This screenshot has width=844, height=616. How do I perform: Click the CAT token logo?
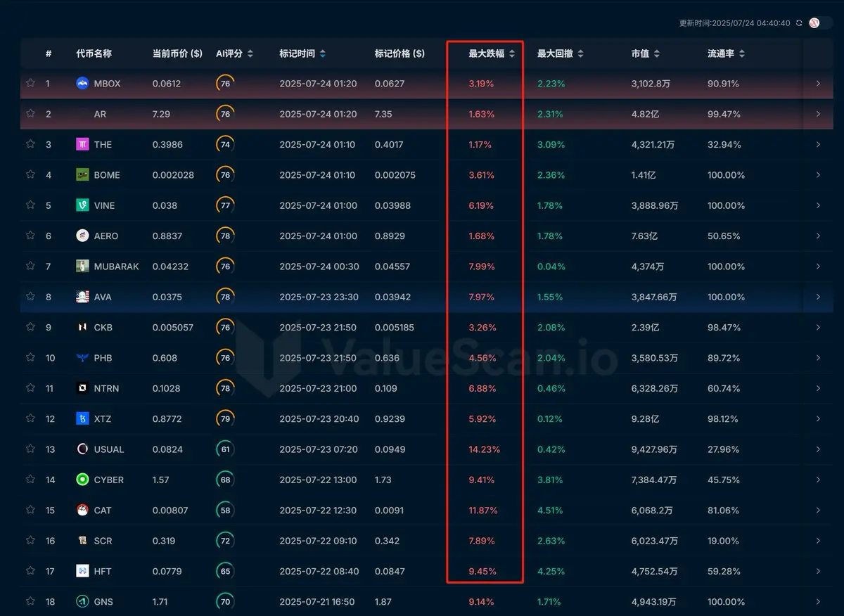pos(82,510)
